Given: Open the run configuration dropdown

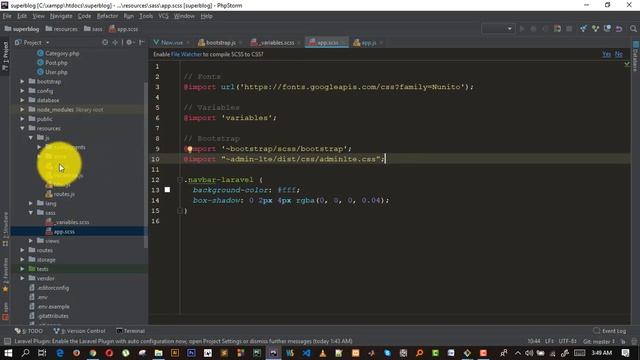Looking at the screenshot, I should point(498,29).
